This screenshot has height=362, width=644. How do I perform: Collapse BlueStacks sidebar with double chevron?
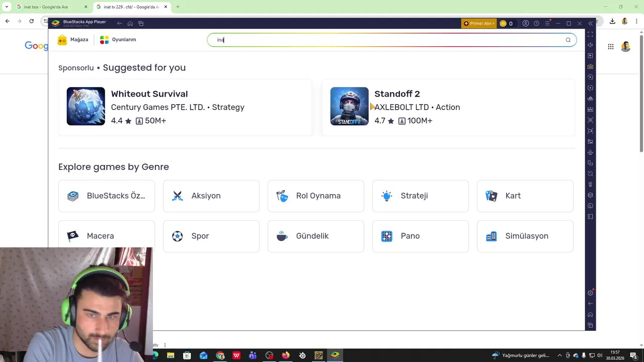[x=591, y=24]
